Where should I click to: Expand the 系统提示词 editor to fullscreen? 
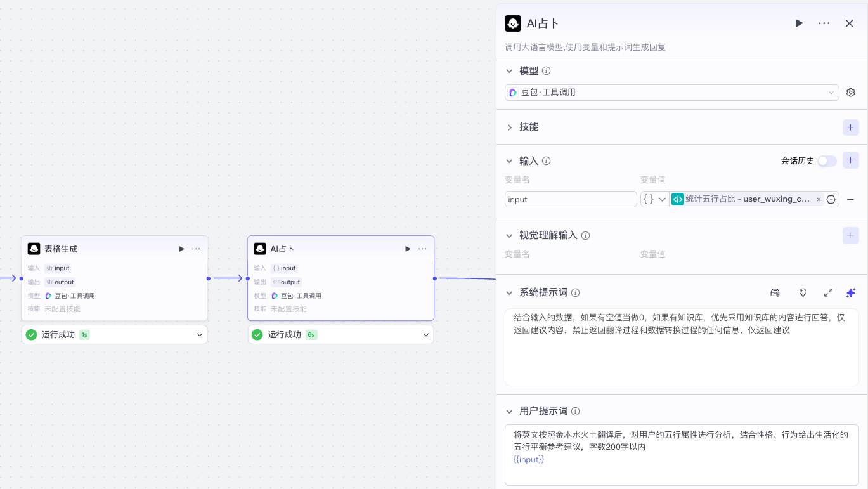[x=828, y=292]
